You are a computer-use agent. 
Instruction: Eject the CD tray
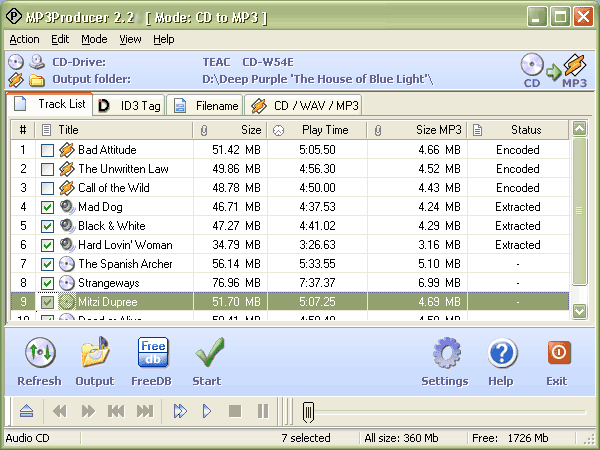point(26,411)
